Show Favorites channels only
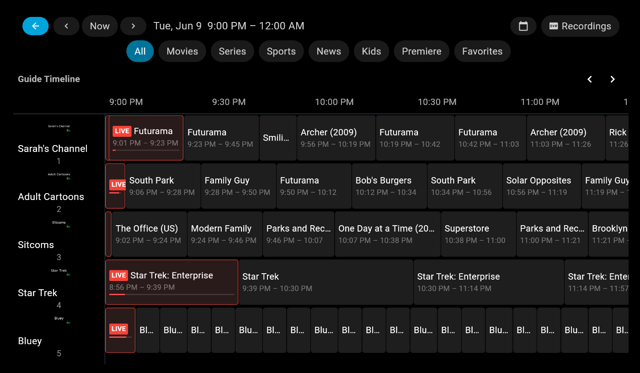 tap(482, 51)
